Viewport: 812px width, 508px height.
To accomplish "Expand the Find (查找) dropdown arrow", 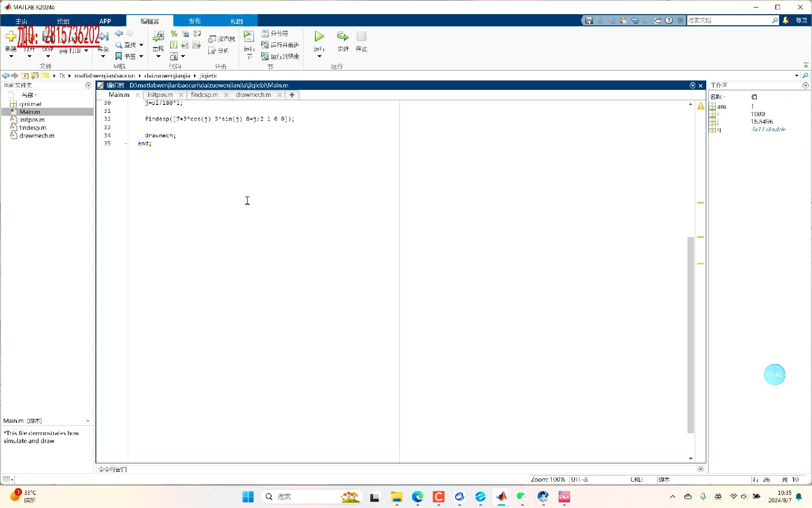I will pos(141,45).
